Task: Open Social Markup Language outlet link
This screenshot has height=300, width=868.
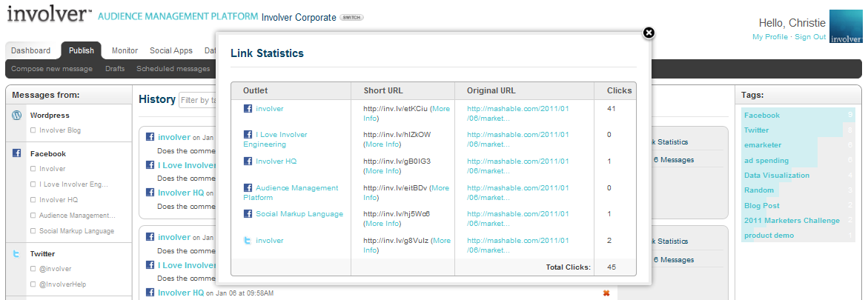Action: pyautogui.click(x=299, y=213)
